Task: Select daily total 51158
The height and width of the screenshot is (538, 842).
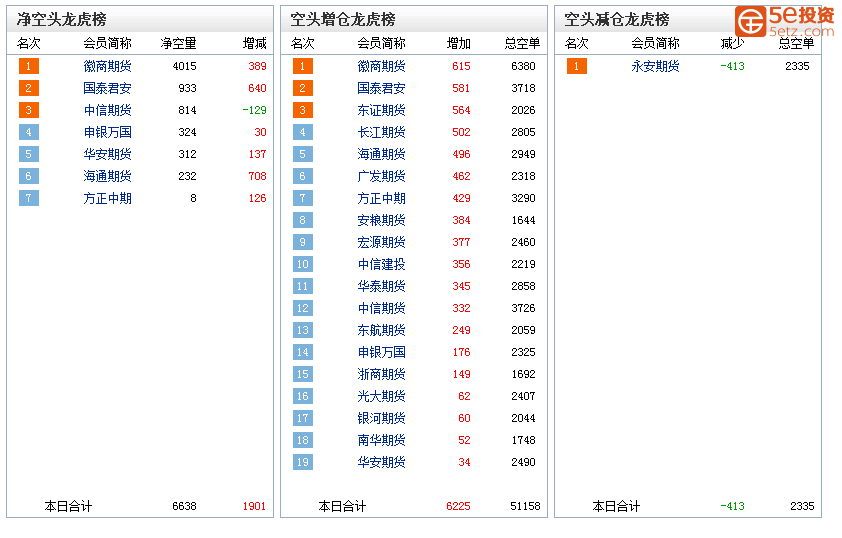Action: point(525,506)
